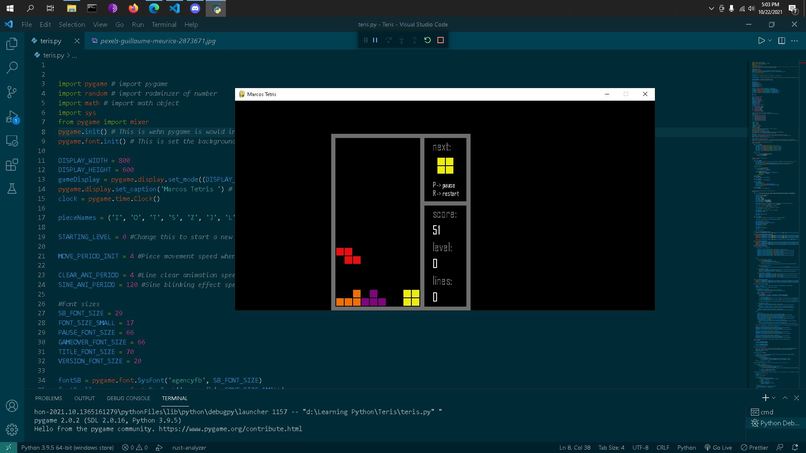Open the Explorer view in activity bar
The image size is (806, 453).
click(12, 44)
